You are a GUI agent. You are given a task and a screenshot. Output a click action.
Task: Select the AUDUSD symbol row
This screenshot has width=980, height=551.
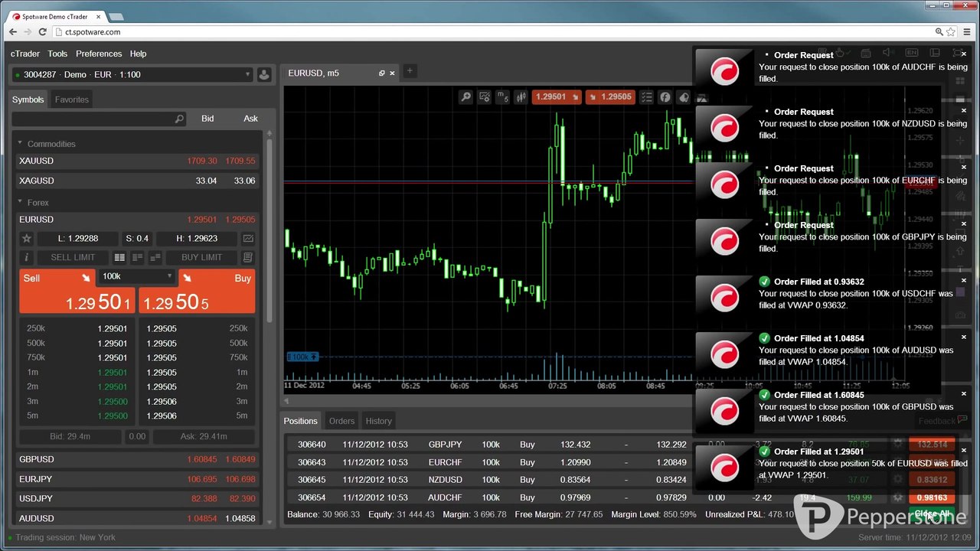[x=137, y=518]
